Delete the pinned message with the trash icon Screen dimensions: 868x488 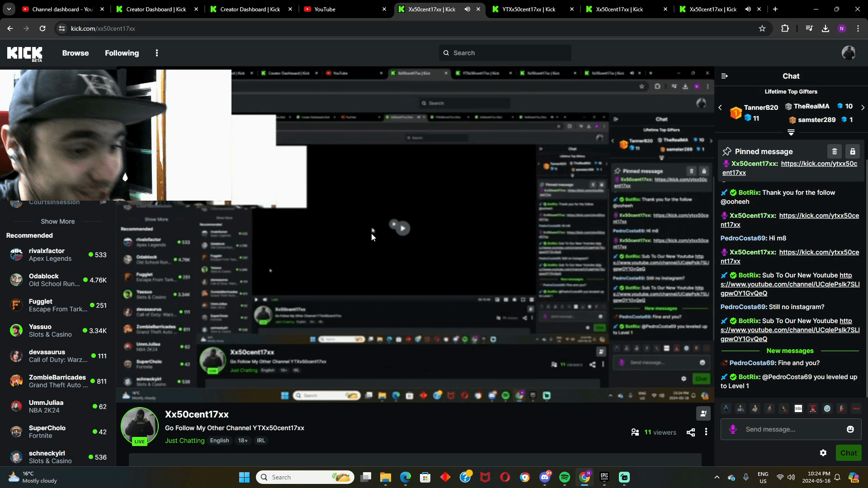tap(835, 151)
